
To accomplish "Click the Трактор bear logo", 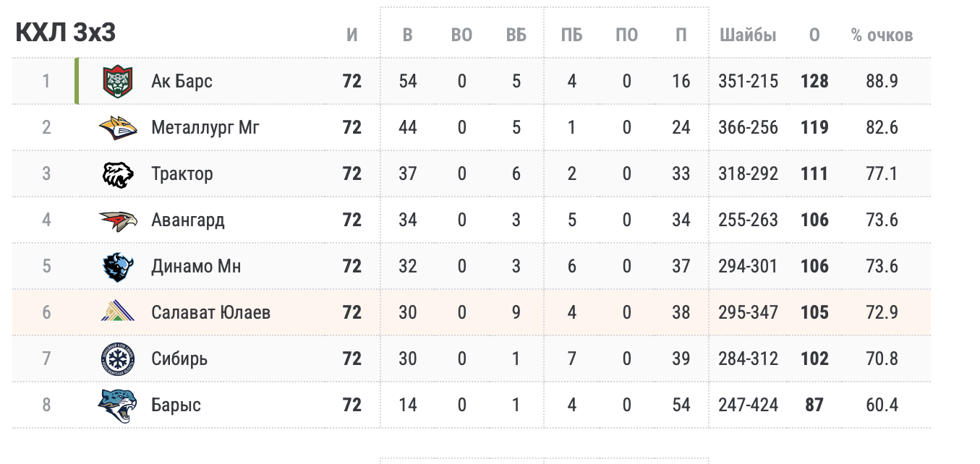I will point(117,173).
